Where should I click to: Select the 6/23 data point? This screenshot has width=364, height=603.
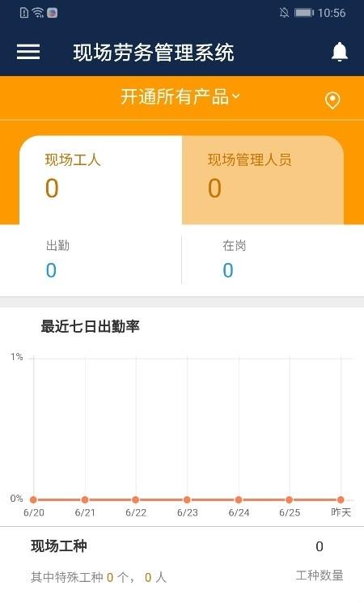[187, 499]
